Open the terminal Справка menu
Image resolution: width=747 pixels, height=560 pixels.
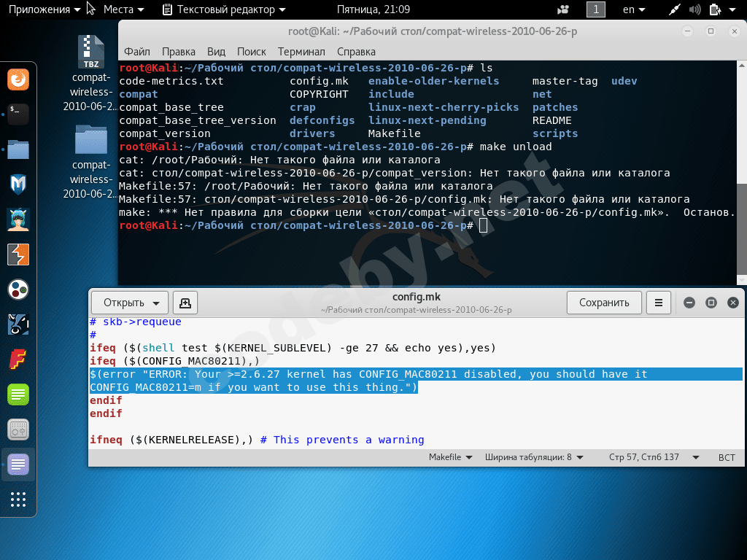tap(356, 52)
